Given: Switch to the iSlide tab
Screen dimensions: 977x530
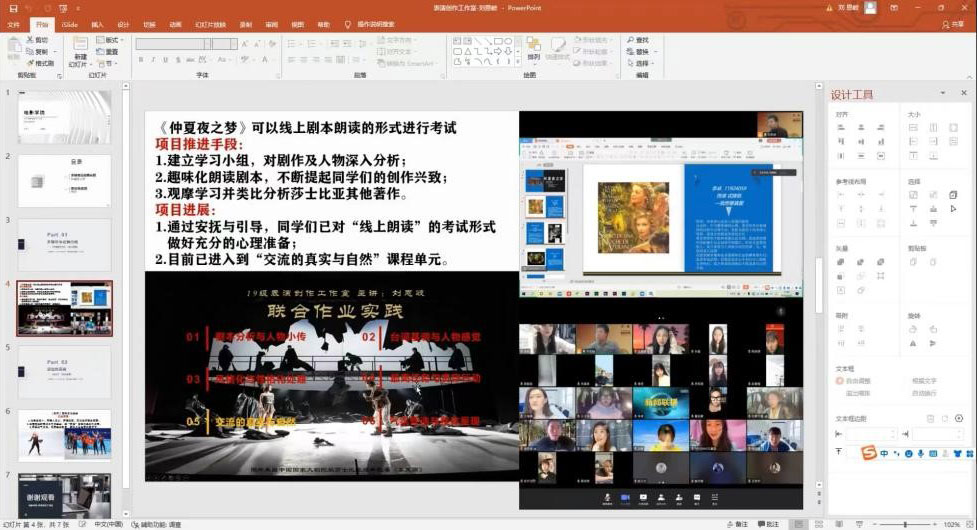Looking at the screenshot, I should (69, 24).
